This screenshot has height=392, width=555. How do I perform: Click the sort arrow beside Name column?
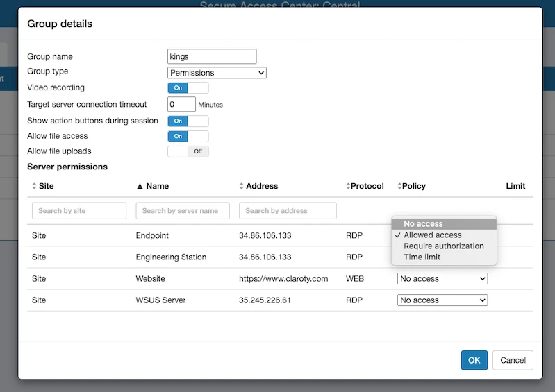pos(140,186)
